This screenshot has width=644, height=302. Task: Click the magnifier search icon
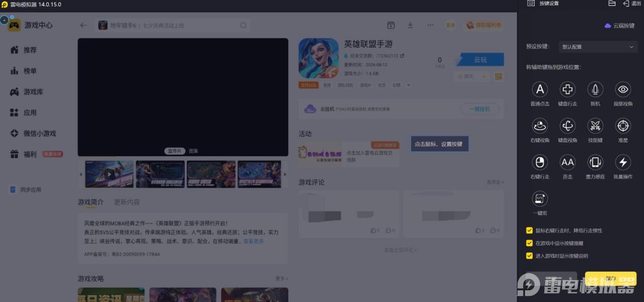click(x=243, y=25)
